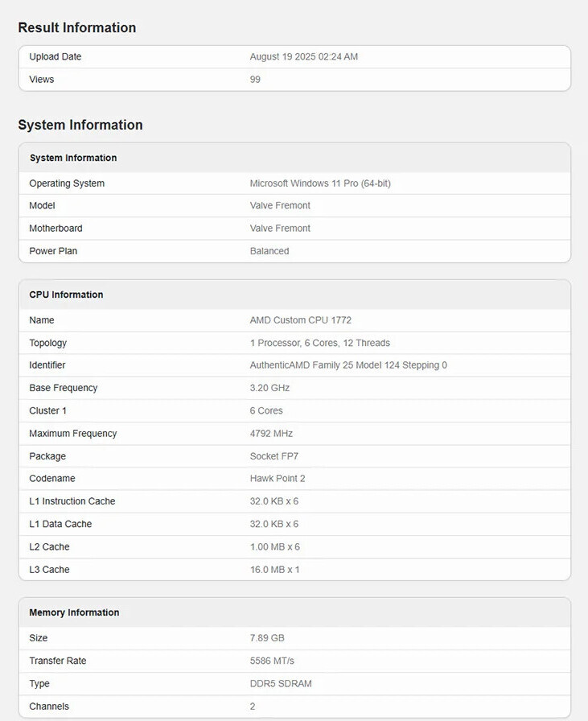The image size is (588, 721).
Task: Click the Base Frequency value 3.20 GHz
Action: pos(269,388)
